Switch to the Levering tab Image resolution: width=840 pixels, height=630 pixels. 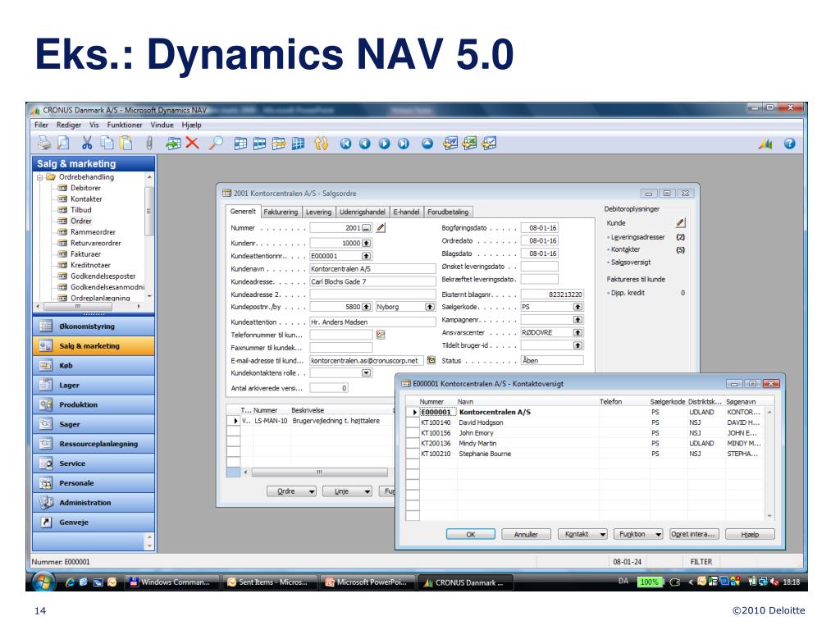pos(318,212)
